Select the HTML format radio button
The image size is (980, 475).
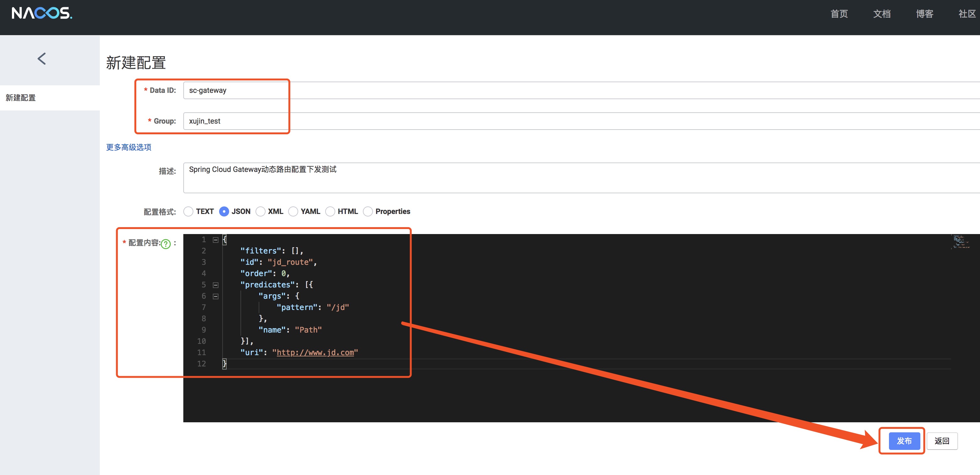point(330,211)
